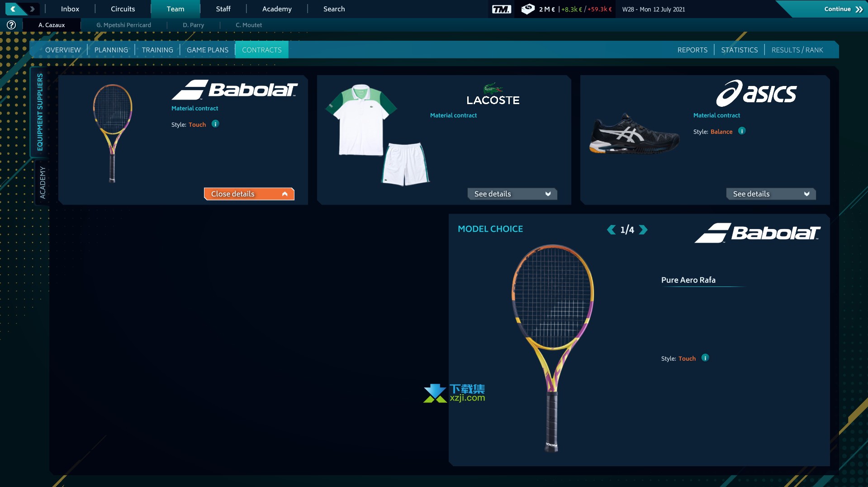Go to next racket model

[x=643, y=229]
